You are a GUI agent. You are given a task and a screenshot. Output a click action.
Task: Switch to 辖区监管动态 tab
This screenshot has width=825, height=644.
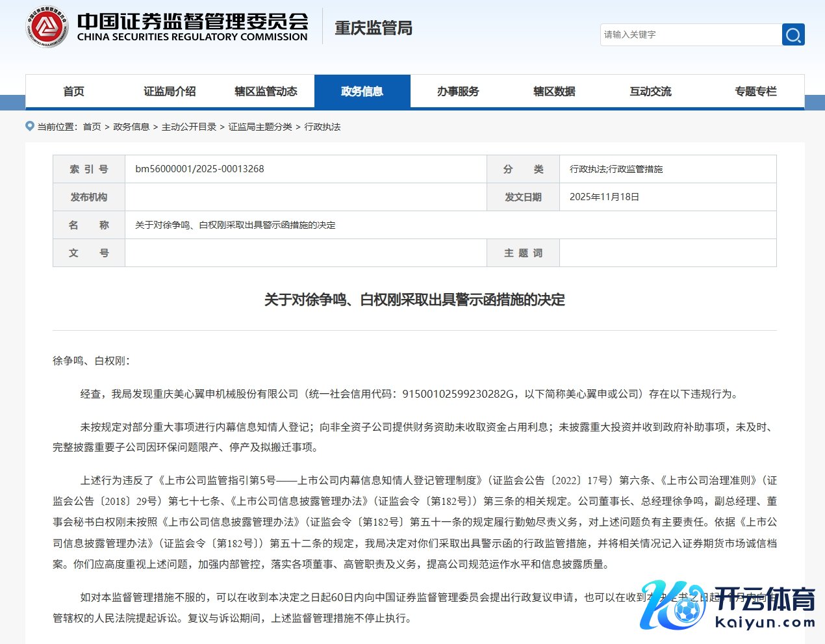266,92
